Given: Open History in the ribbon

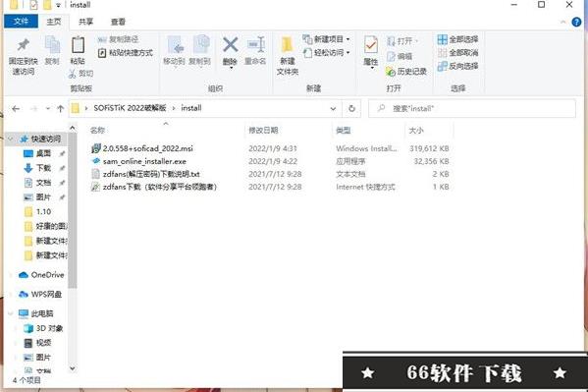Looking at the screenshot, I should (x=406, y=72).
